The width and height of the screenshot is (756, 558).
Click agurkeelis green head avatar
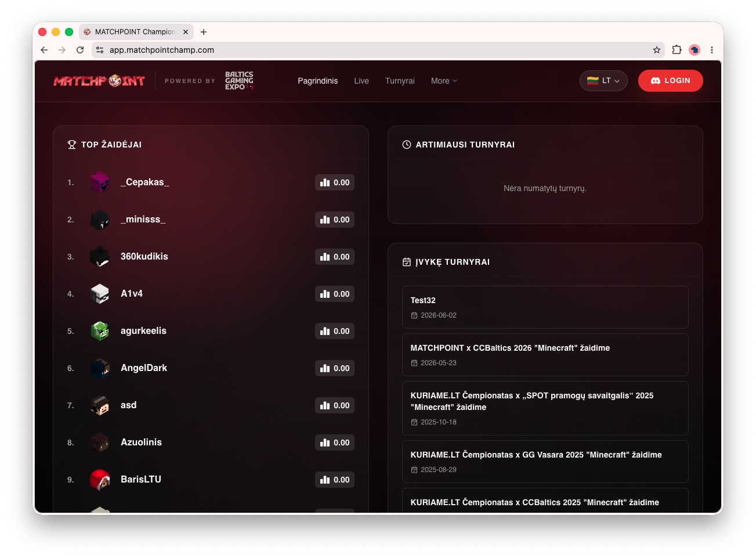click(x=100, y=331)
